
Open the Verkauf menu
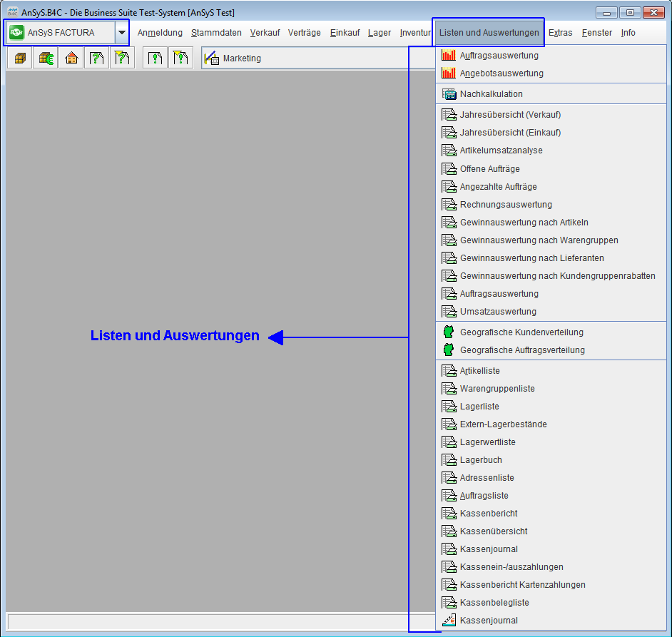click(265, 33)
